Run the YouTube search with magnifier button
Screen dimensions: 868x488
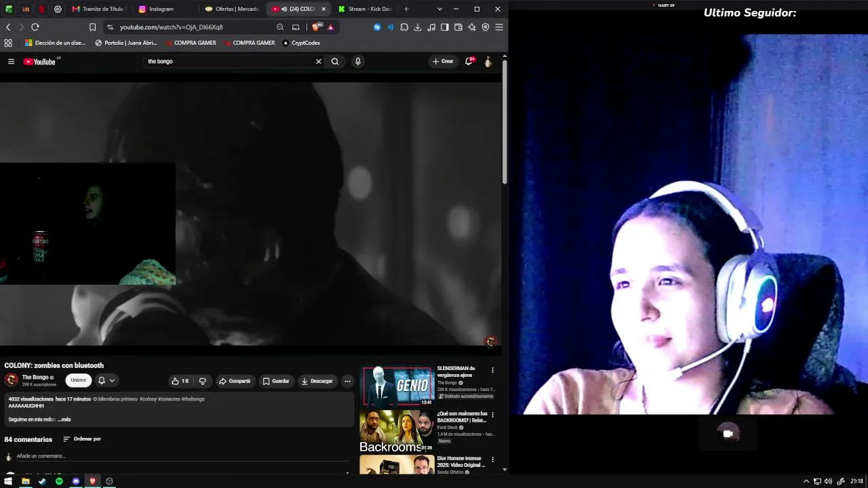335,62
